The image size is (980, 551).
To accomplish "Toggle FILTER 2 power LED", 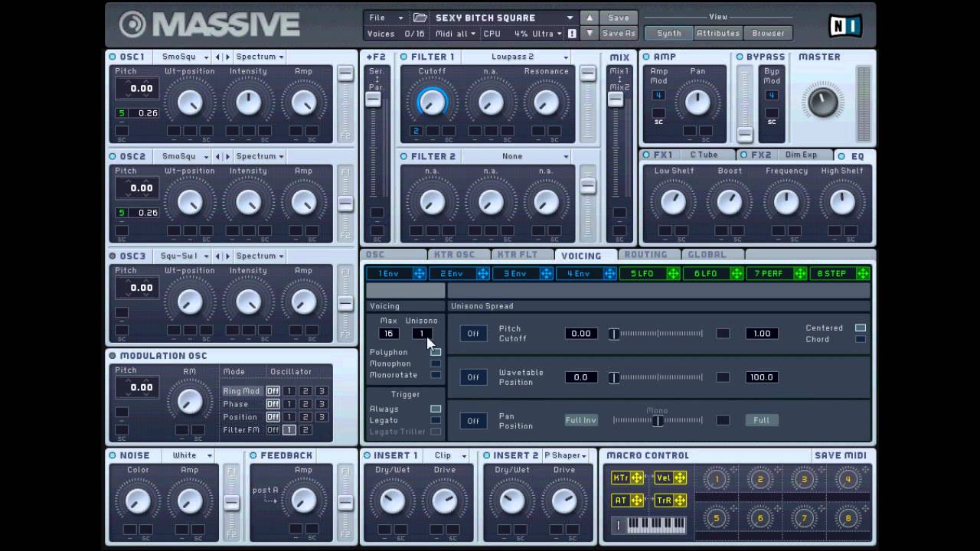I will pos(403,156).
